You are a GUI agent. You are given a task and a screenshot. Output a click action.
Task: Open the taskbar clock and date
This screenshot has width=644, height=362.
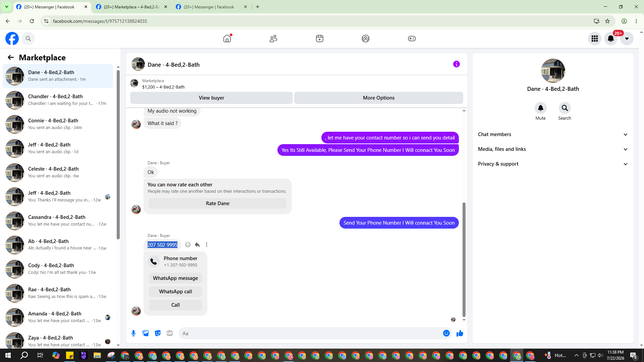point(615,355)
